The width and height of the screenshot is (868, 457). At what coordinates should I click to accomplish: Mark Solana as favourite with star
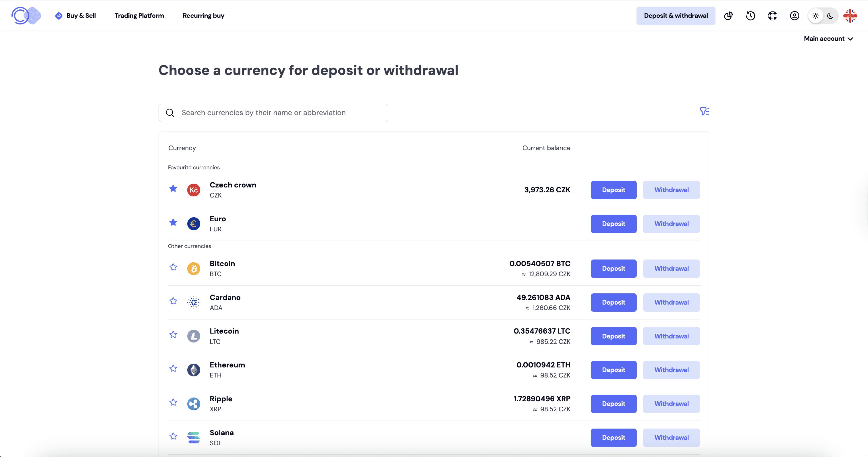pyautogui.click(x=173, y=436)
